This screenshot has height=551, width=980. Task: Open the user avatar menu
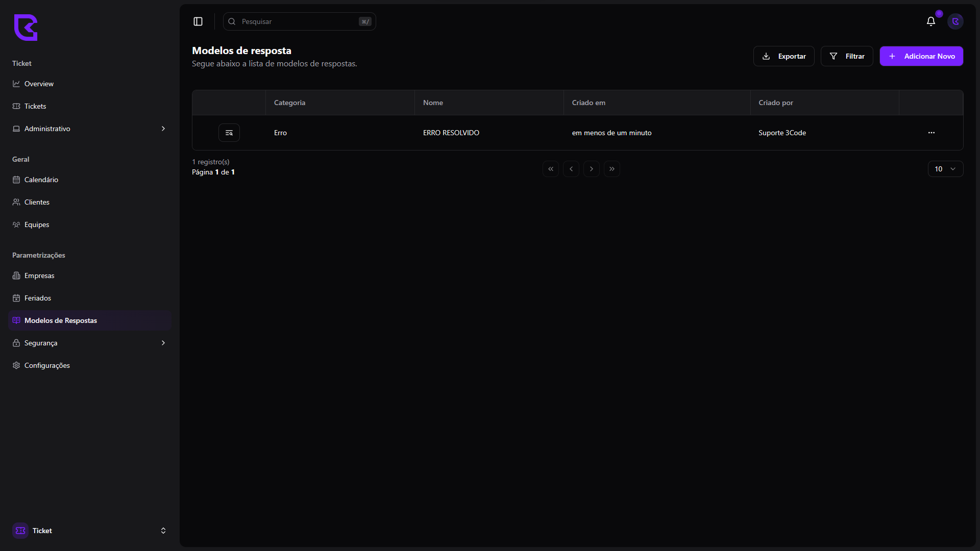pos(955,21)
